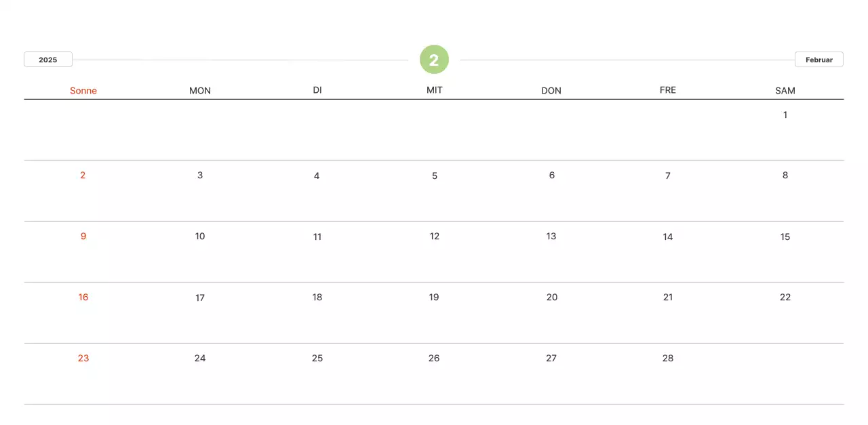Image resolution: width=868 pixels, height=425 pixels.
Task: Choose day 10 in the calendar
Action: [200, 236]
